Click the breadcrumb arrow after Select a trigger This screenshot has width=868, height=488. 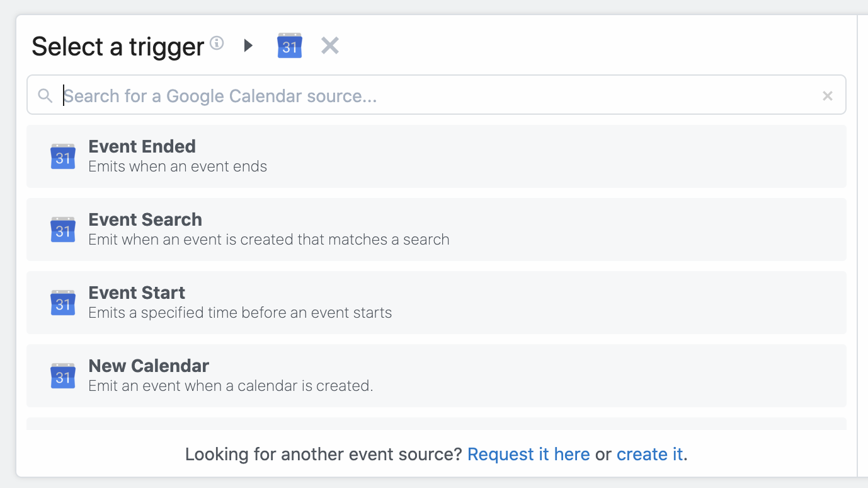click(248, 45)
